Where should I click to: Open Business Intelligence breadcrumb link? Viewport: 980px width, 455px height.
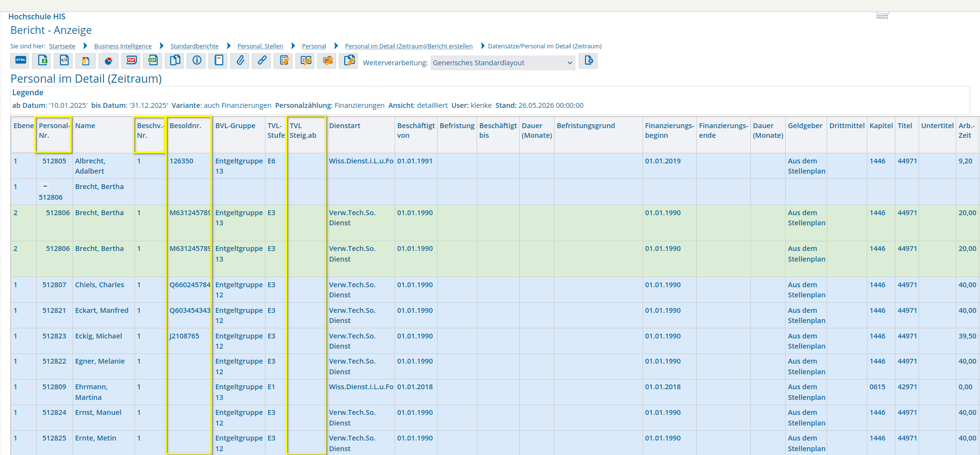(x=123, y=46)
